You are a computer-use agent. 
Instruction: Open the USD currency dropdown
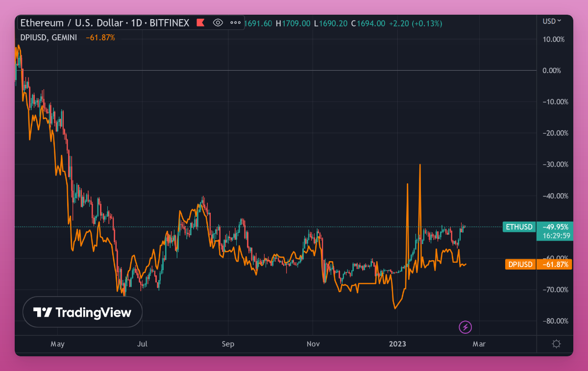click(552, 21)
